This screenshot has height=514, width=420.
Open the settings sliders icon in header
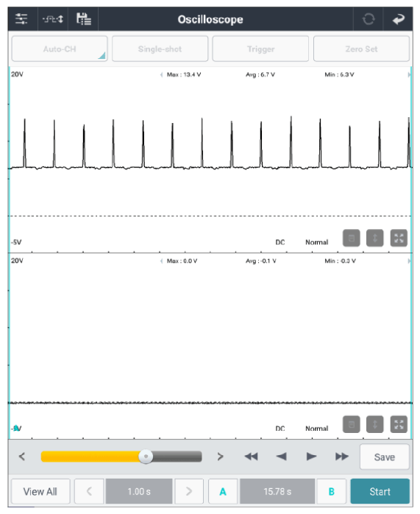click(x=21, y=19)
